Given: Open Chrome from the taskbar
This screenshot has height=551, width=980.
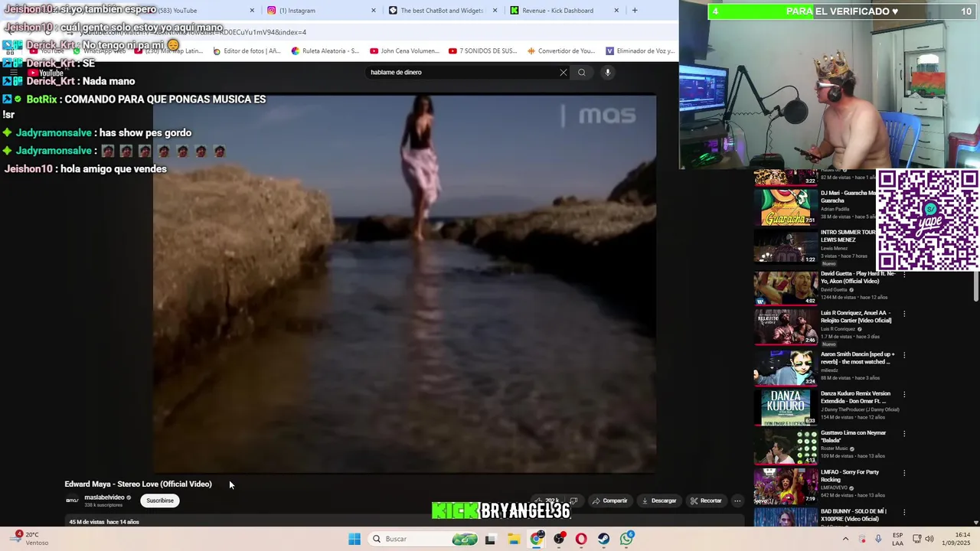Looking at the screenshot, I should [537, 539].
